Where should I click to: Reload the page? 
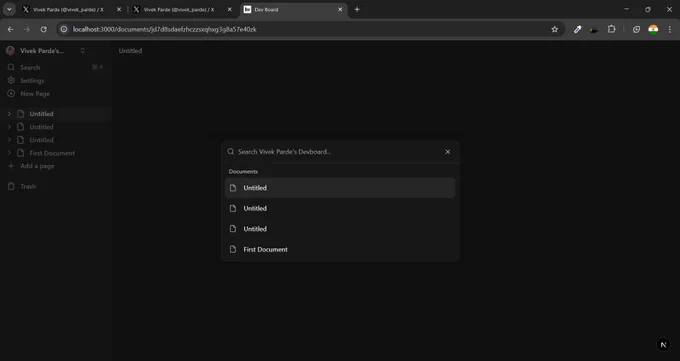[x=43, y=30]
